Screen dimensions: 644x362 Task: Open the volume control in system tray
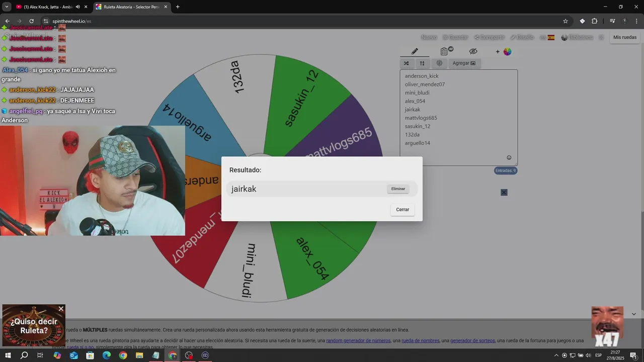coord(588,355)
